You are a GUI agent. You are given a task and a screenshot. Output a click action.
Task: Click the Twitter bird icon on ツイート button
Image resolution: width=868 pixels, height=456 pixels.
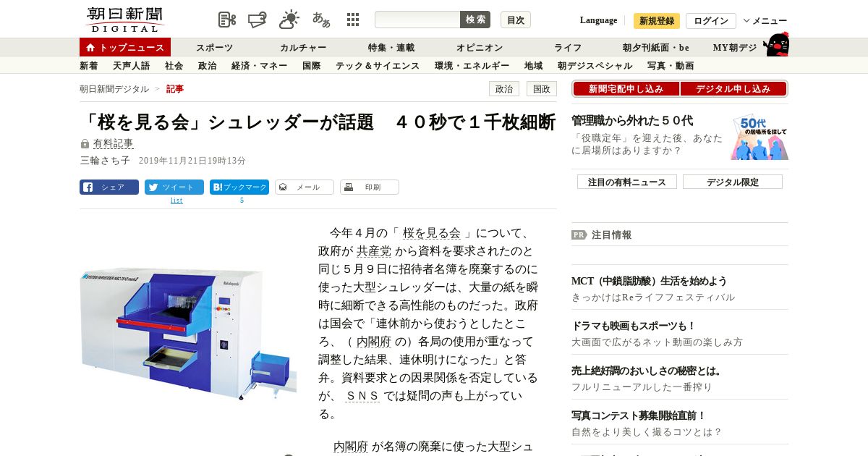[x=153, y=187]
